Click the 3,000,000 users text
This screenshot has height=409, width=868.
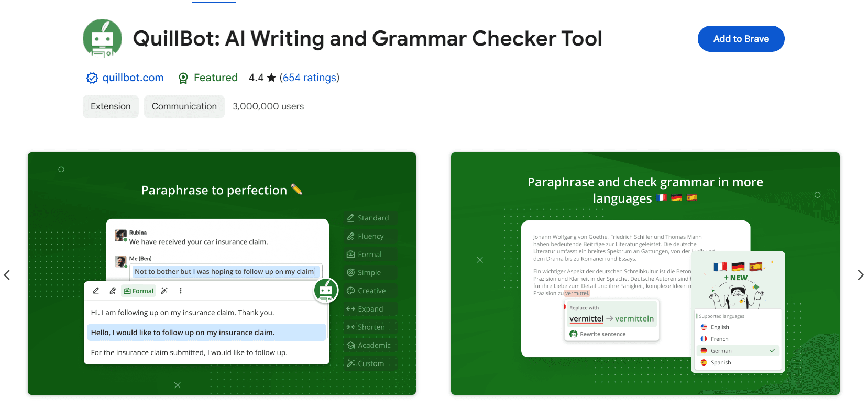point(268,106)
